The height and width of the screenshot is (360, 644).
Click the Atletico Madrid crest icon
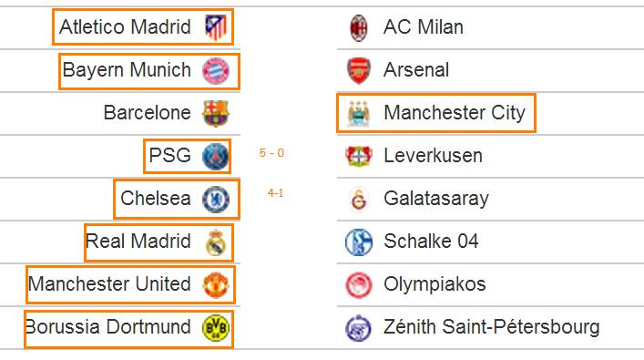[216, 27]
